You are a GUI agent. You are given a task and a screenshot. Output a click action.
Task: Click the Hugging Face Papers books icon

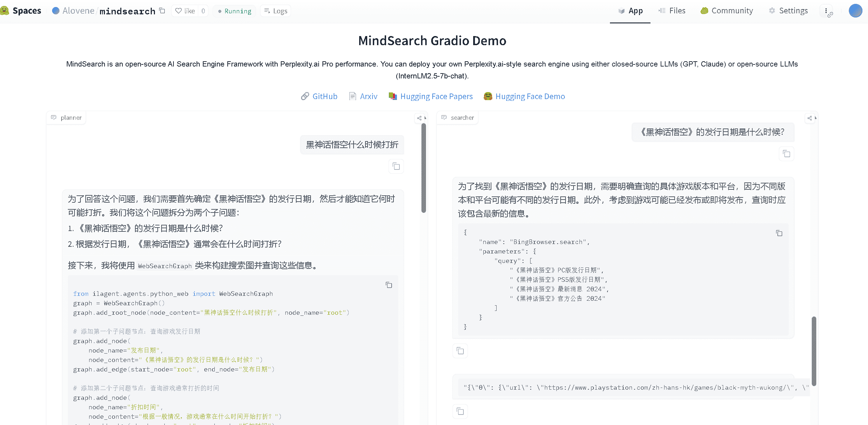coord(393,96)
